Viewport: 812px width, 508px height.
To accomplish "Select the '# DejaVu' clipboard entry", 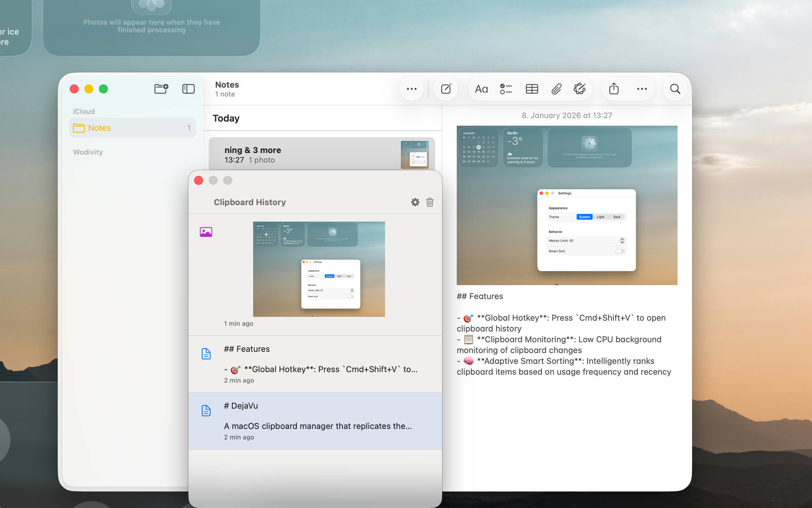I will point(315,421).
